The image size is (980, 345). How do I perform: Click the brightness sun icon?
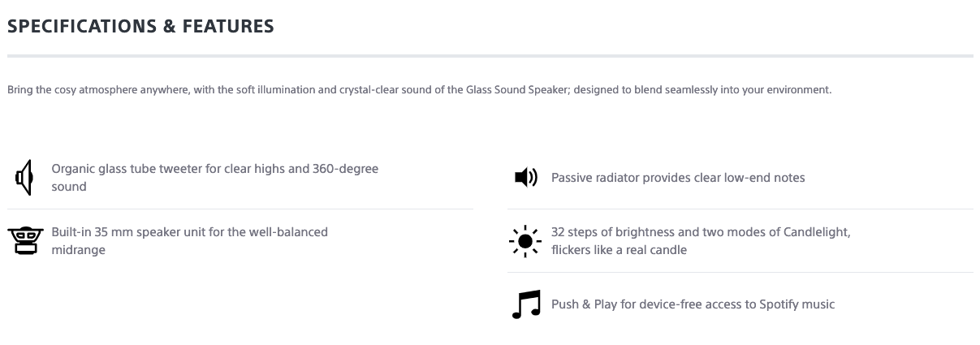point(525,241)
